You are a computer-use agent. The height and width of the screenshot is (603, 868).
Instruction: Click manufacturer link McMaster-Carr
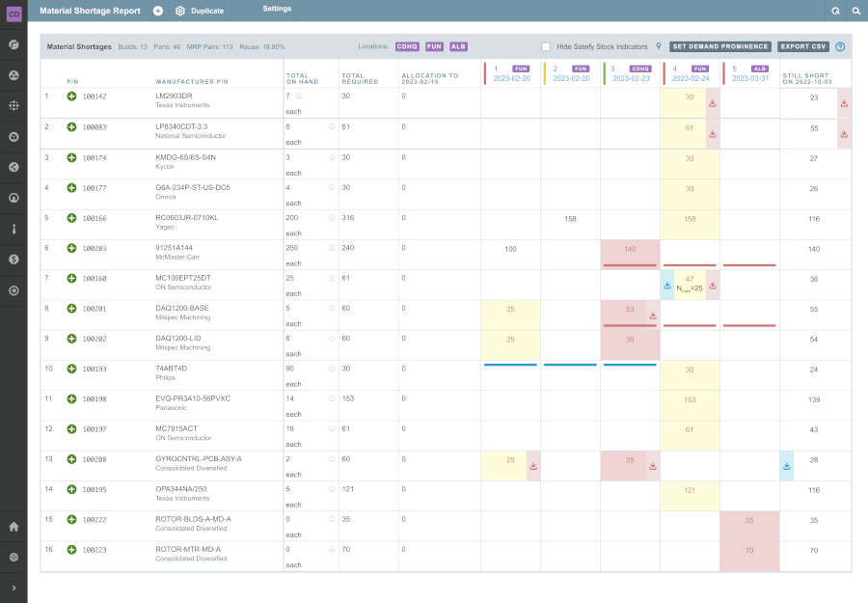(177, 257)
